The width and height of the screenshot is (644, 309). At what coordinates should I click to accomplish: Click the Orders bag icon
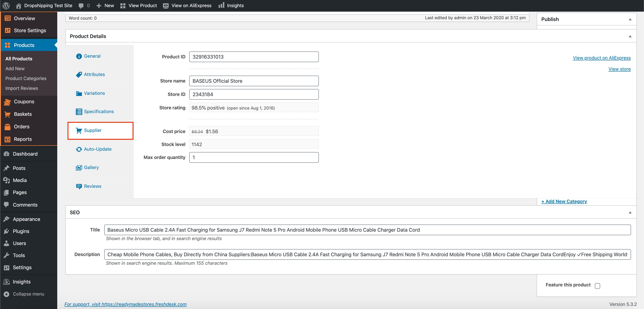8,127
